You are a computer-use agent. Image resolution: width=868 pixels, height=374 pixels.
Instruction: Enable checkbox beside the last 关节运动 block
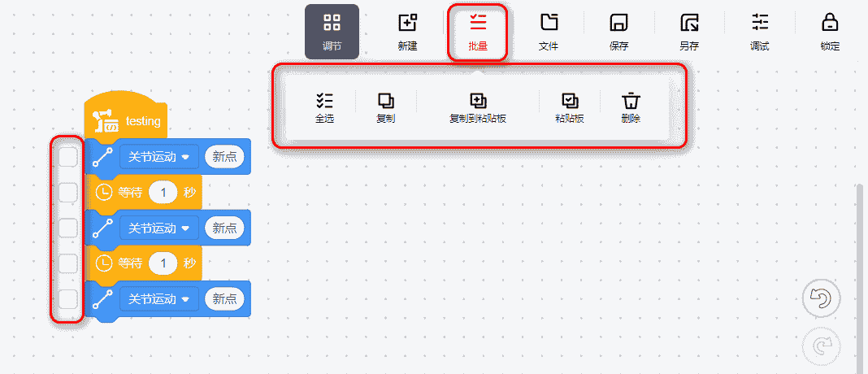(x=67, y=299)
